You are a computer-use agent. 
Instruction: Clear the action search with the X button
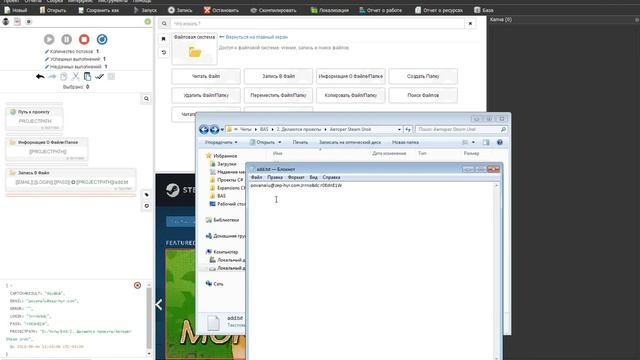point(470,24)
